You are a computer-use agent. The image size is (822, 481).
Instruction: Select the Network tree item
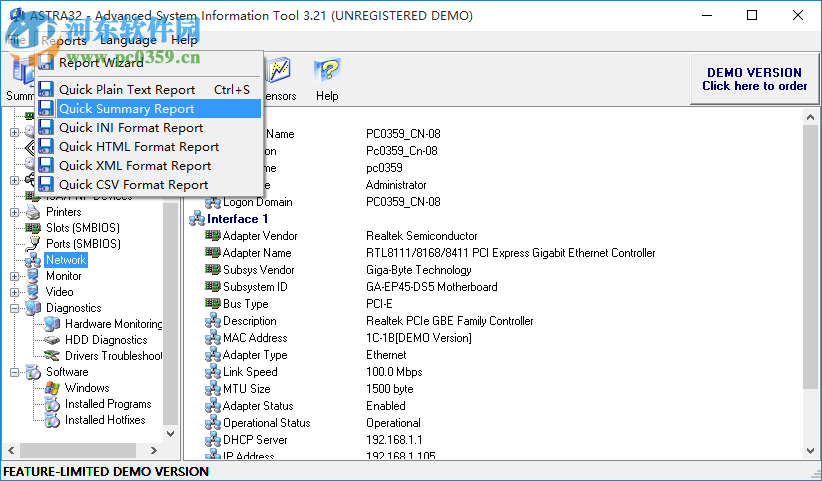(x=66, y=260)
